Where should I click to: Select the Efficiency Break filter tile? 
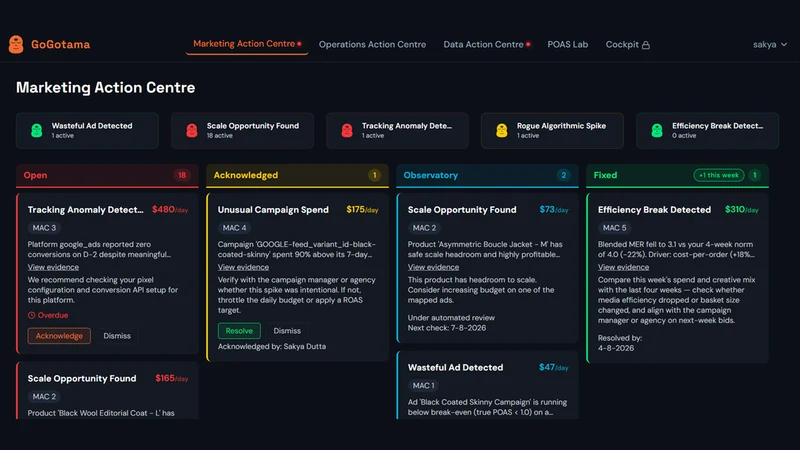pos(708,131)
